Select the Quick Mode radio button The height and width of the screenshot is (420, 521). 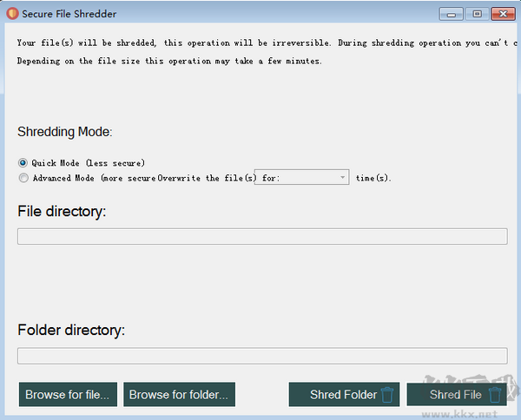coord(23,162)
